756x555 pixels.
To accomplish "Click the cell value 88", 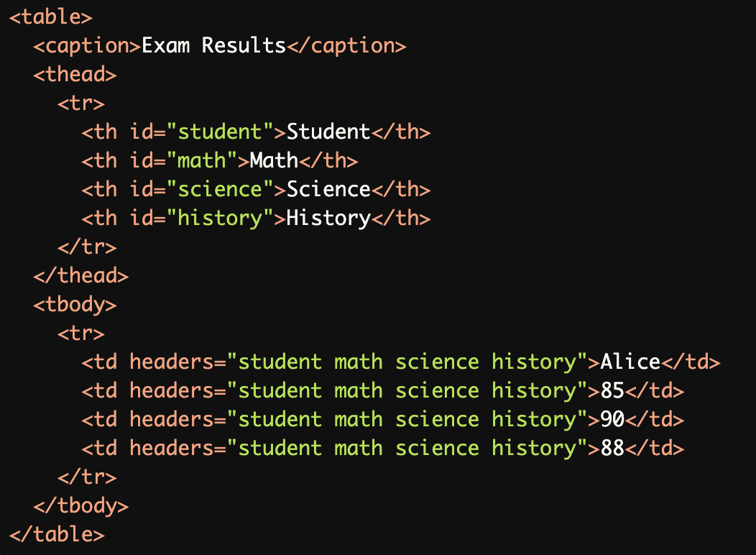I will 612,449.
